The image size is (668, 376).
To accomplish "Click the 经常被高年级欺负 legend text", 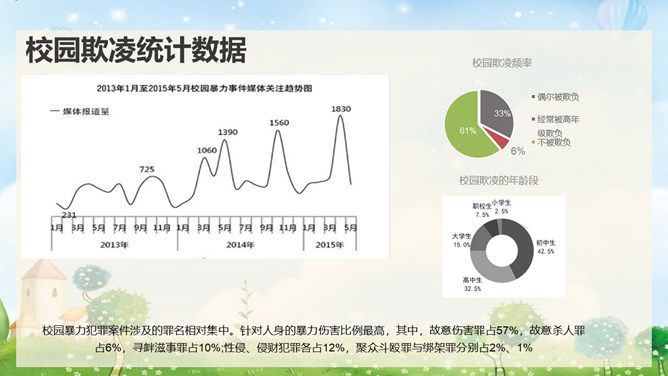I will [x=558, y=126].
